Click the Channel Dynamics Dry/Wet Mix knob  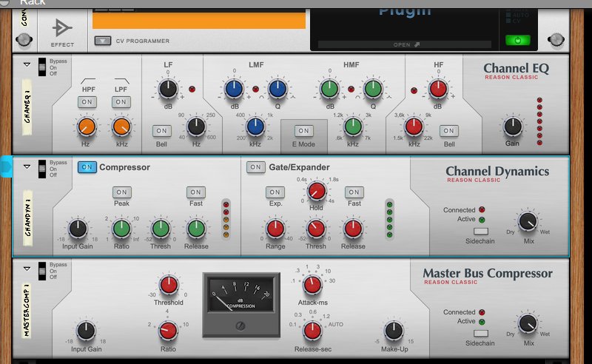527,221
